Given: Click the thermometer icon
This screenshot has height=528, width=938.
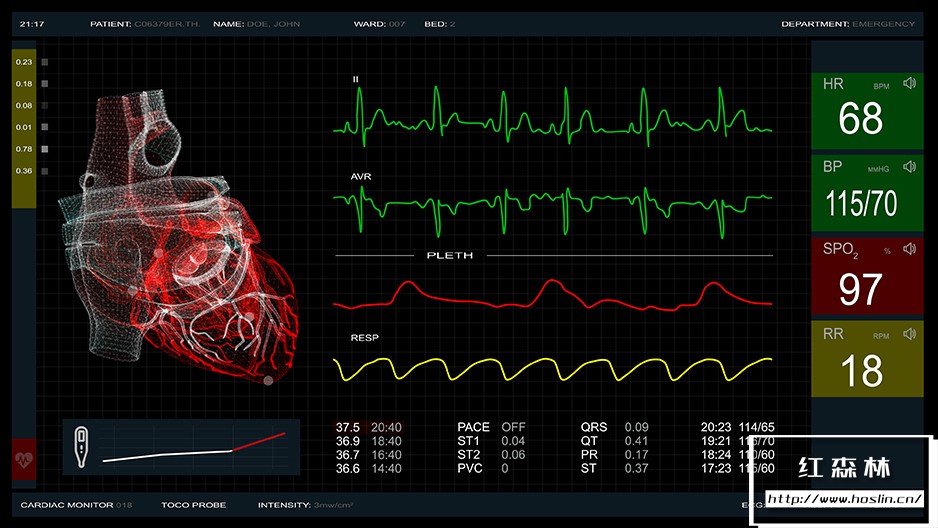Looking at the screenshot, I should (x=81, y=447).
